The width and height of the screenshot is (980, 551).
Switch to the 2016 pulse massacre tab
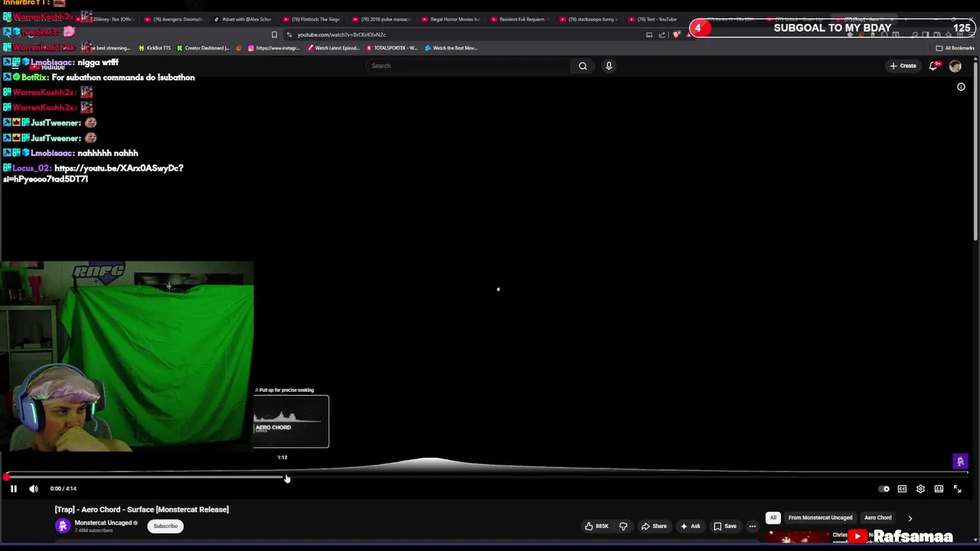(x=381, y=19)
